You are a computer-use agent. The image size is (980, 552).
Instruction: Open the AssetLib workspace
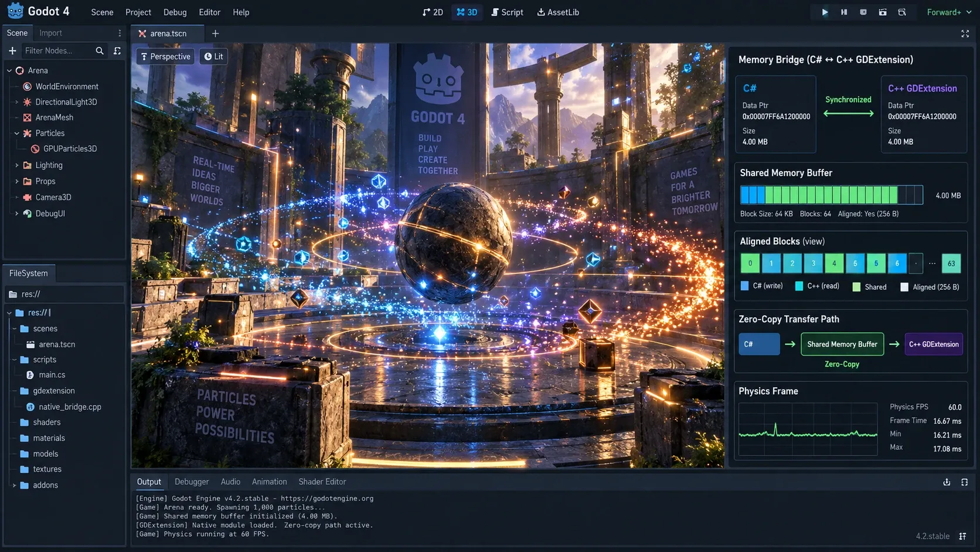click(558, 12)
